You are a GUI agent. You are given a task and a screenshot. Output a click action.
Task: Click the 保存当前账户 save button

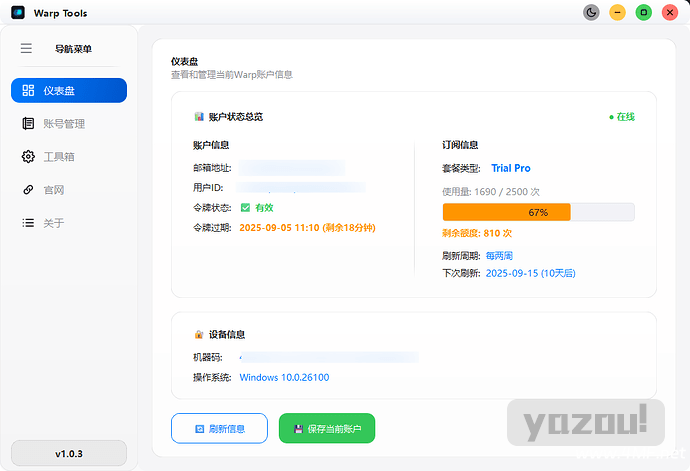327,428
